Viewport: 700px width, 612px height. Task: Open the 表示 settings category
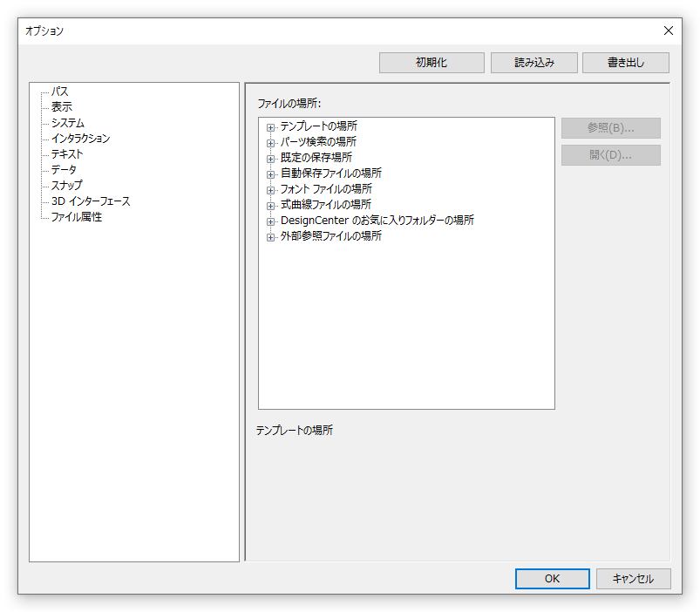[62, 107]
